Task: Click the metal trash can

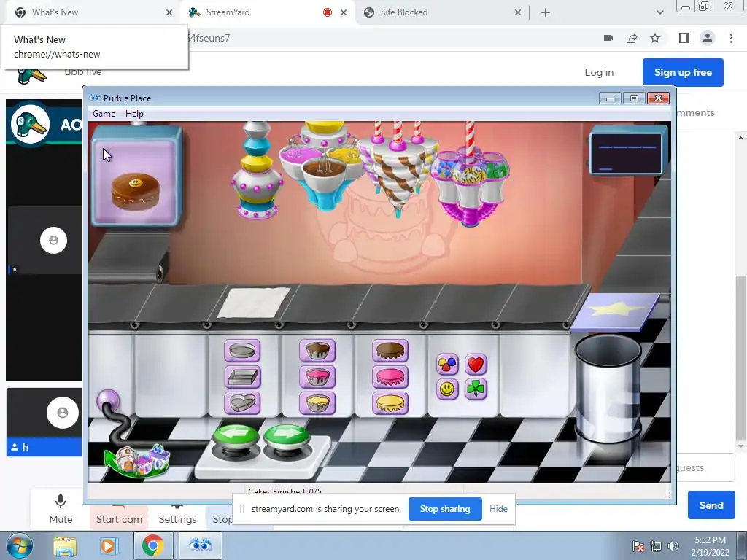Action: tap(608, 389)
